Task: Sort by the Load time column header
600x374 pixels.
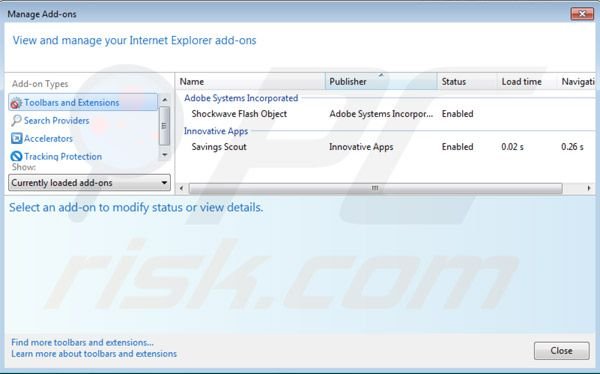Action: point(527,82)
